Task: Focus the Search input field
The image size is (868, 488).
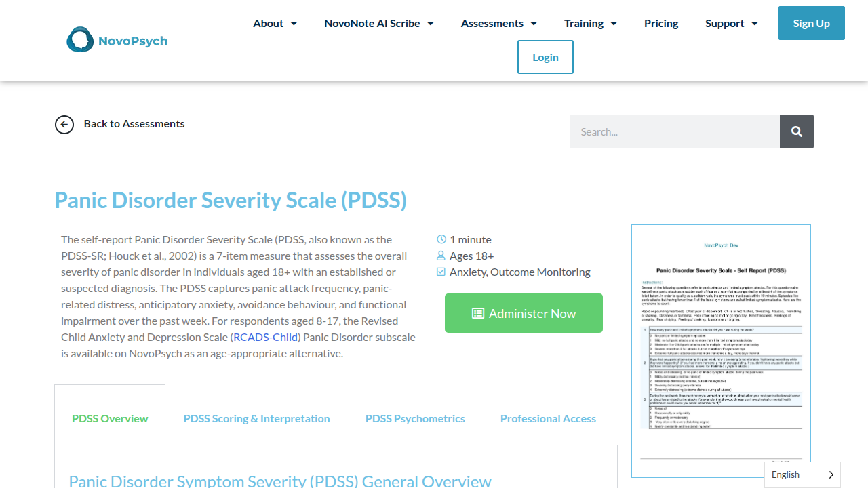Action: (x=675, y=131)
